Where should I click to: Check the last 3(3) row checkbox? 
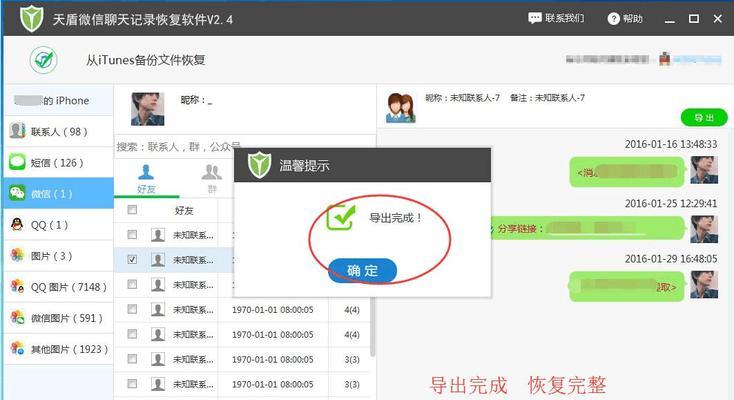tap(132, 384)
